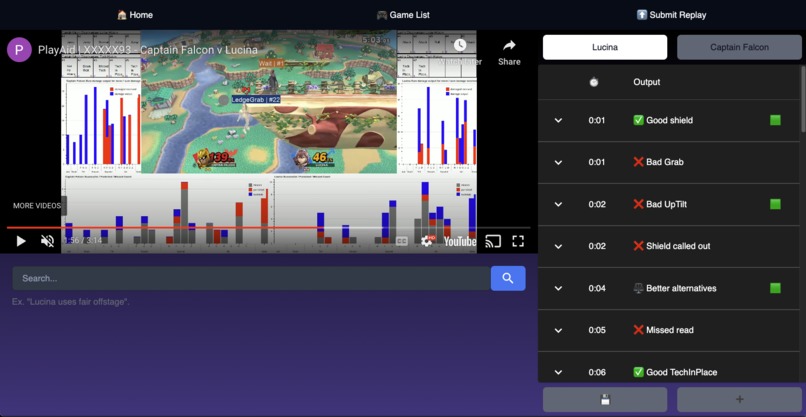The width and height of the screenshot is (806, 417).
Task: Open Submit Replay navigation item
Action: 671,15
